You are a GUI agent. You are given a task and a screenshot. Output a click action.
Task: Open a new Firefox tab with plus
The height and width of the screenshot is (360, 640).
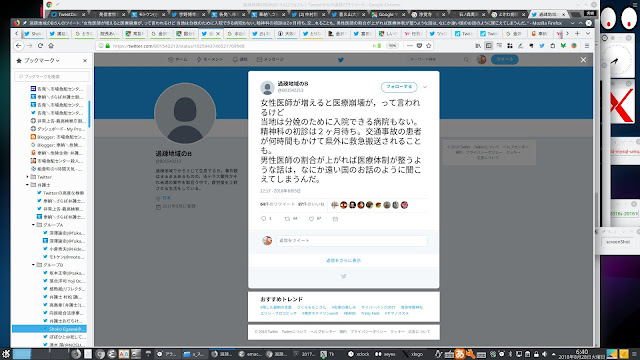pos(577,33)
